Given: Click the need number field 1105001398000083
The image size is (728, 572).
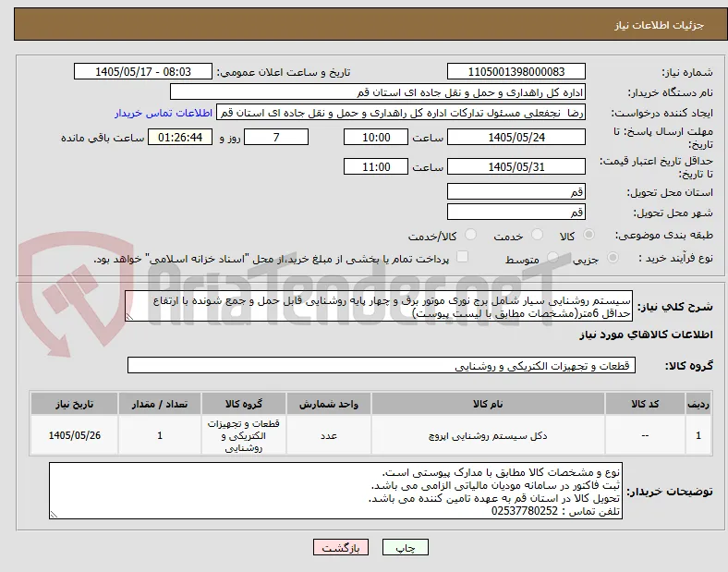Looking at the screenshot, I should (x=516, y=72).
